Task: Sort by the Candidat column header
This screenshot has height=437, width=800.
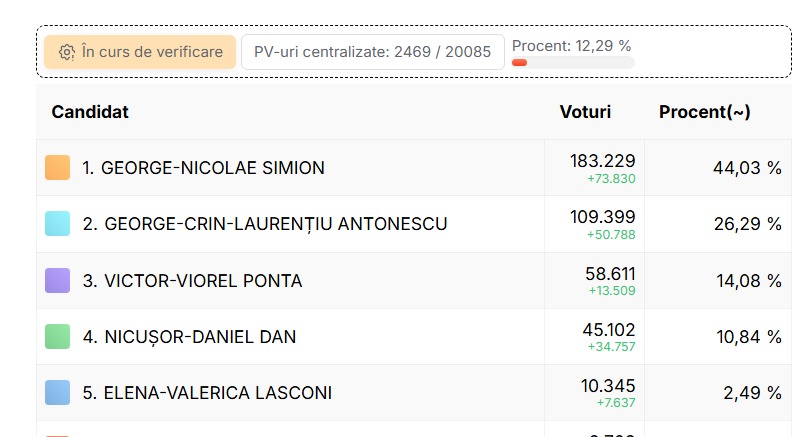Action: tap(90, 112)
